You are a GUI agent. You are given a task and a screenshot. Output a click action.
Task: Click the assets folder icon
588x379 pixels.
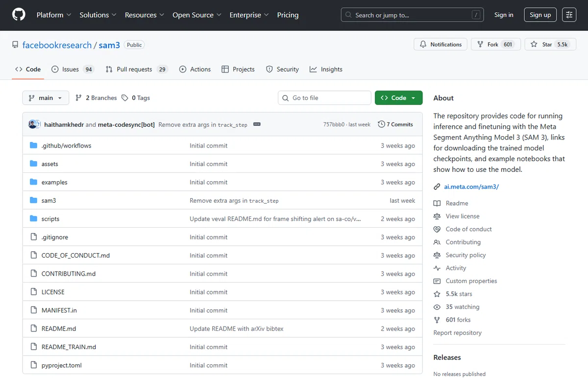[x=33, y=164]
